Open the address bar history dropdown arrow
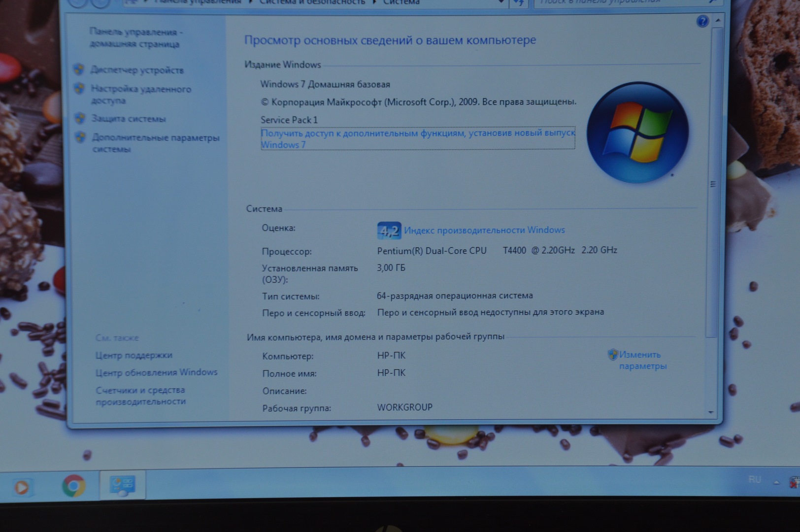Screen dimensions: 800x532 [x=501, y=2]
